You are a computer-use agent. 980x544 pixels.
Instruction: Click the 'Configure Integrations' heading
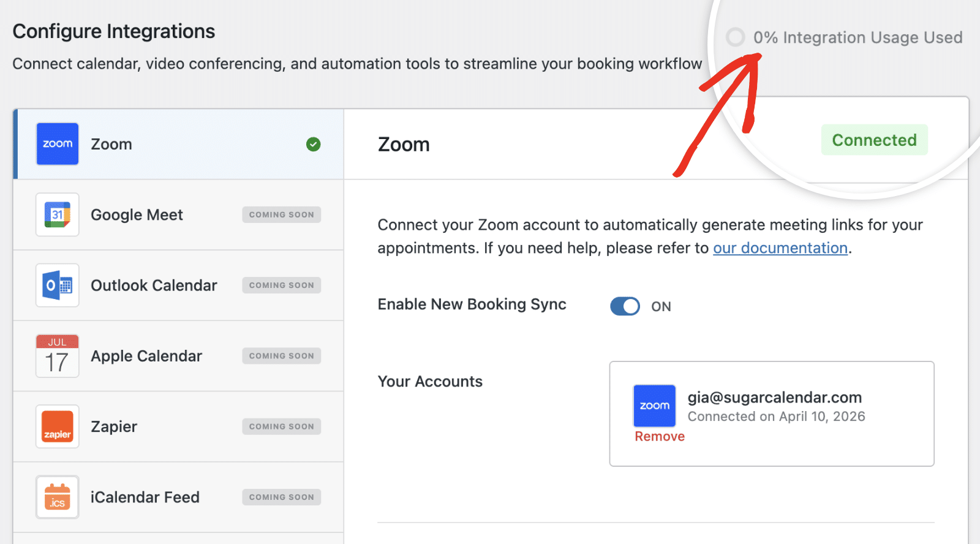(114, 31)
